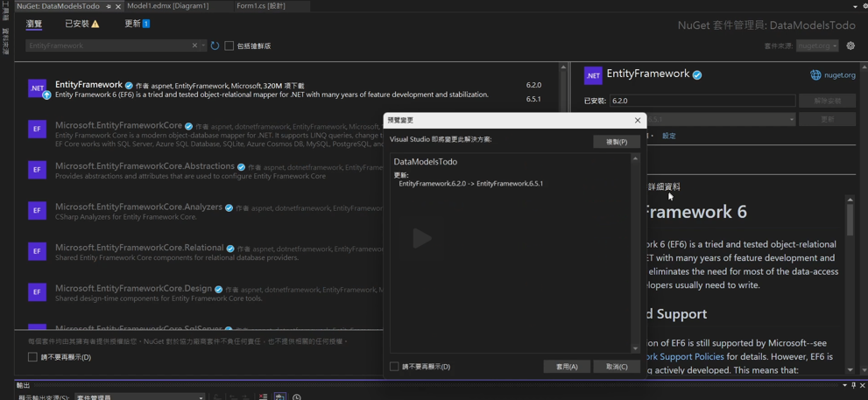The height and width of the screenshot is (400, 868).
Task: Click the description scrollbar down arrow
Action: click(850, 370)
